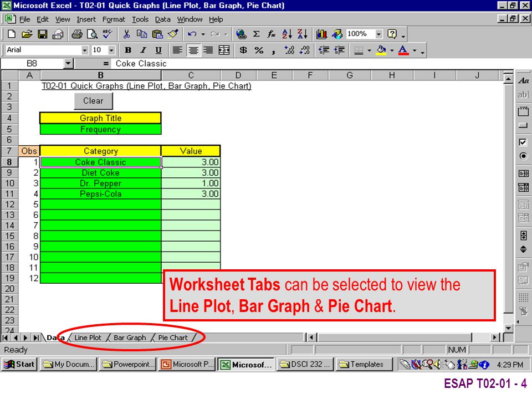Open a file with the folder icon

[27, 34]
